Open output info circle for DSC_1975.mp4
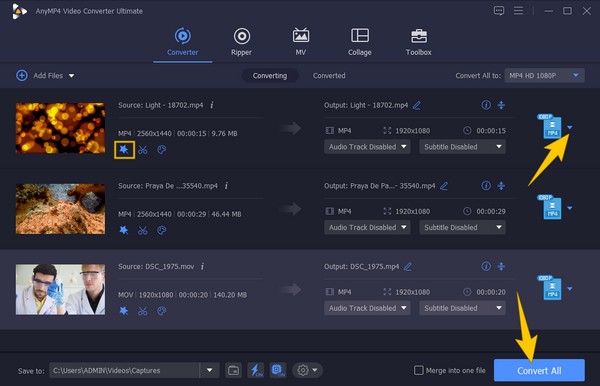The height and width of the screenshot is (386, 600). pyautogui.click(x=486, y=266)
